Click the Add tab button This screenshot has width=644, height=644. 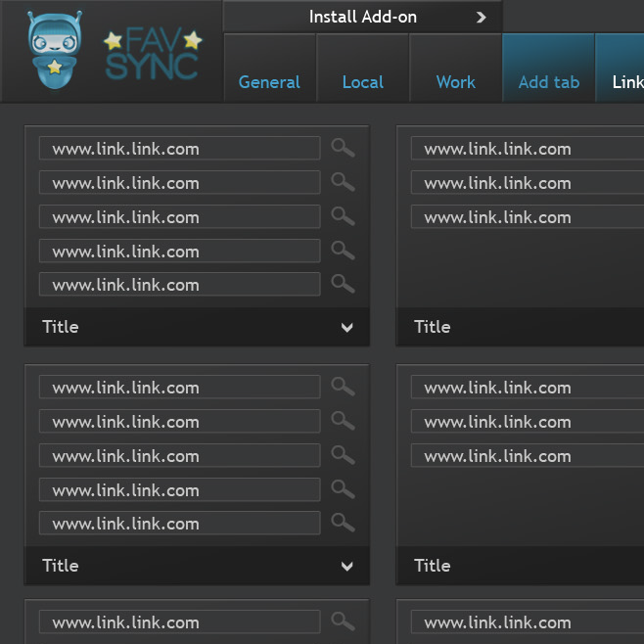point(548,82)
